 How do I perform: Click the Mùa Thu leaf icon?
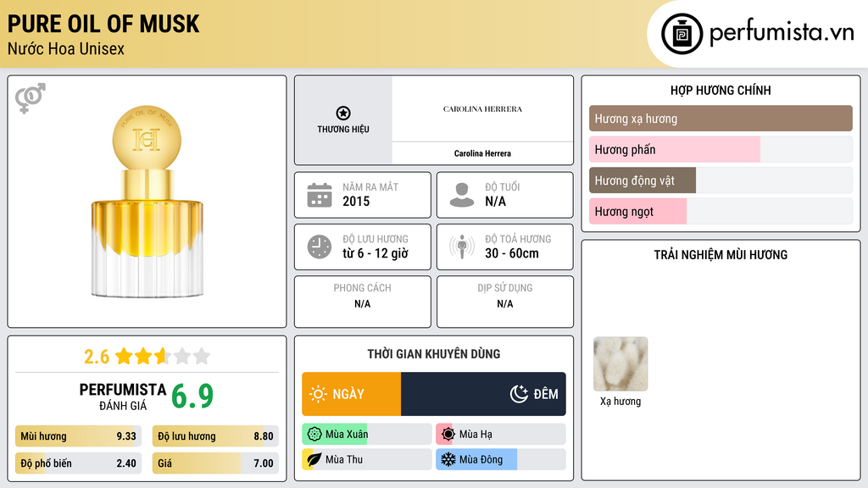(313, 459)
